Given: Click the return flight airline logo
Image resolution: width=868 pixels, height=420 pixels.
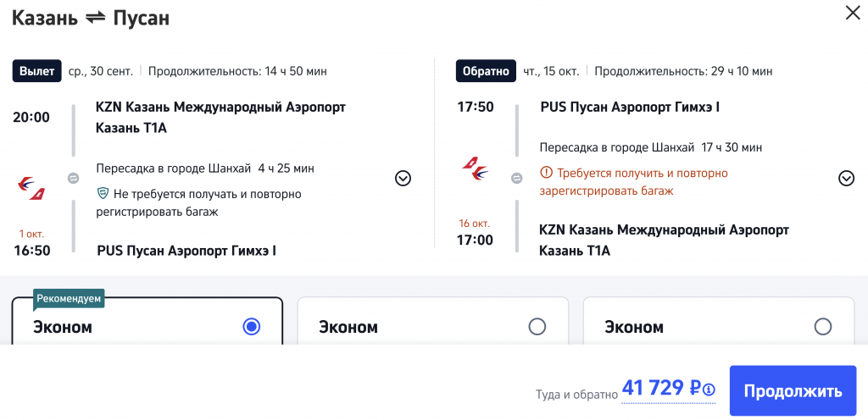Looking at the screenshot, I should (x=475, y=168).
